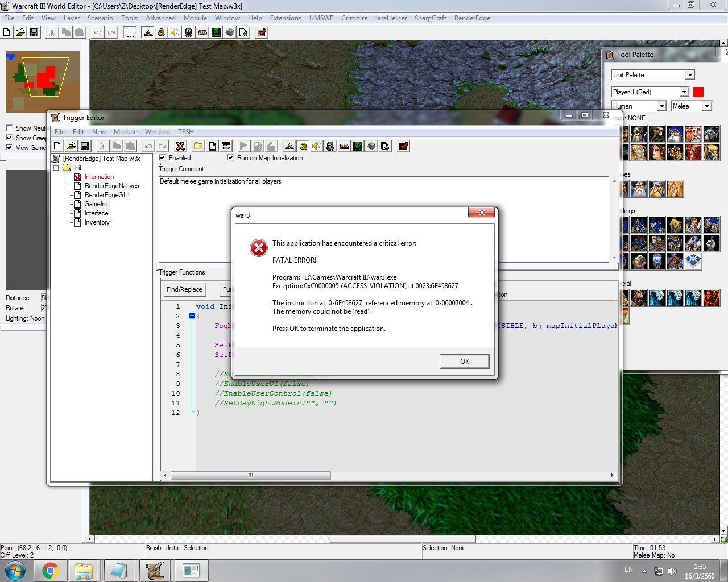728x582 pixels.
Task: Click the Save icon in Trigger Editor toolbar
Action: click(85, 146)
